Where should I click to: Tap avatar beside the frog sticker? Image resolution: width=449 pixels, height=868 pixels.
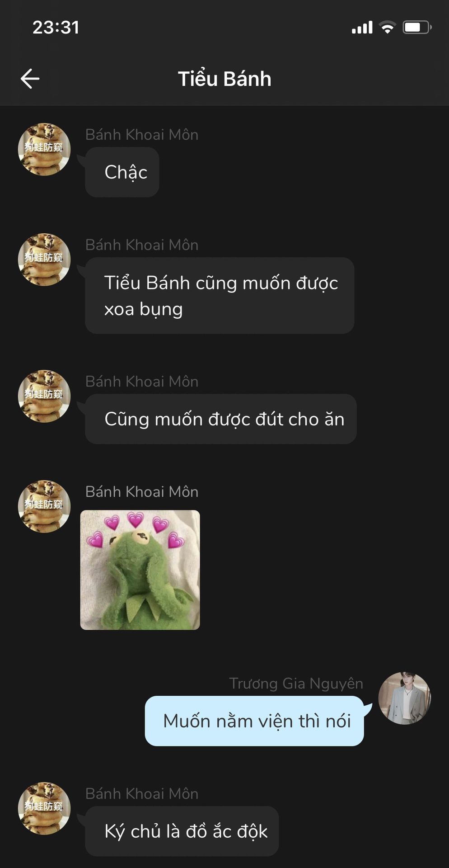coord(44,506)
